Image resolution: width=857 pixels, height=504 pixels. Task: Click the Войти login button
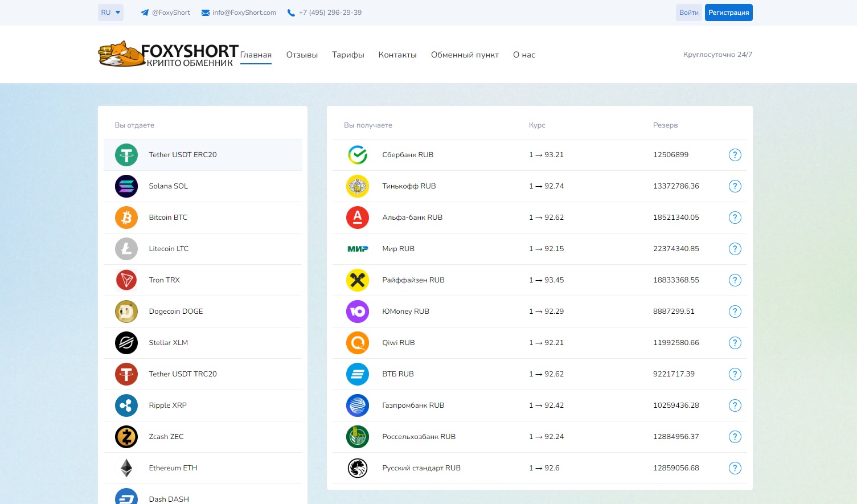coord(689,13)
